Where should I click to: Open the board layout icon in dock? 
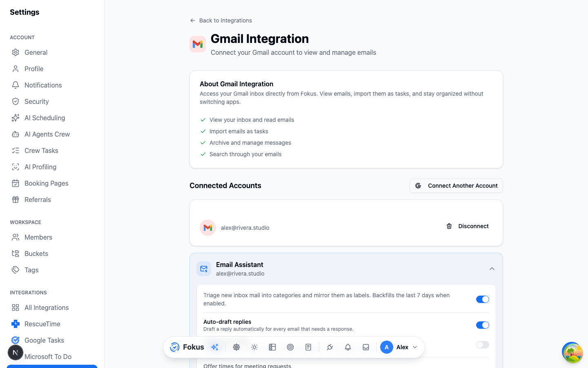(x=272, y=347)
